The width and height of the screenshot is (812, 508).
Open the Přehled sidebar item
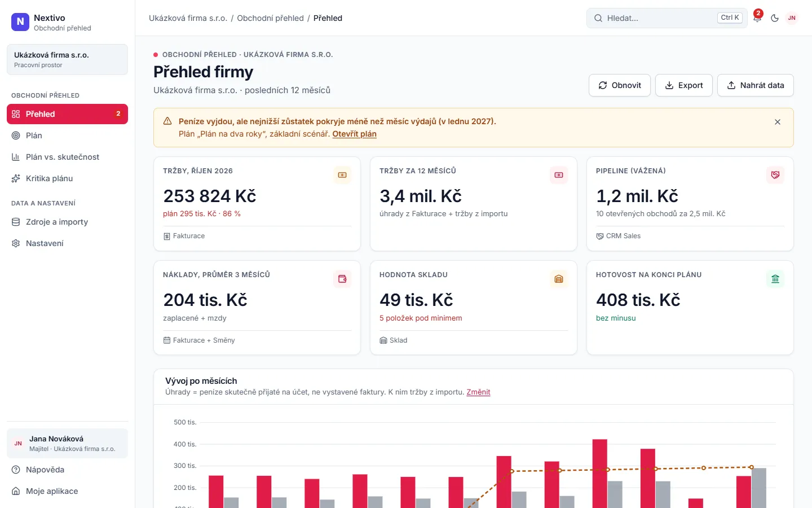coord(67,114)
